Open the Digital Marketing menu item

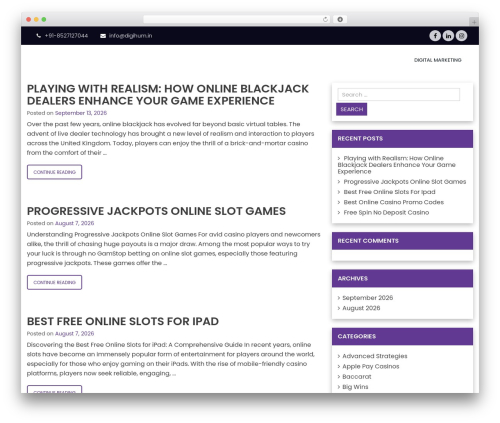pyautogui.click(x=438, y=60)
